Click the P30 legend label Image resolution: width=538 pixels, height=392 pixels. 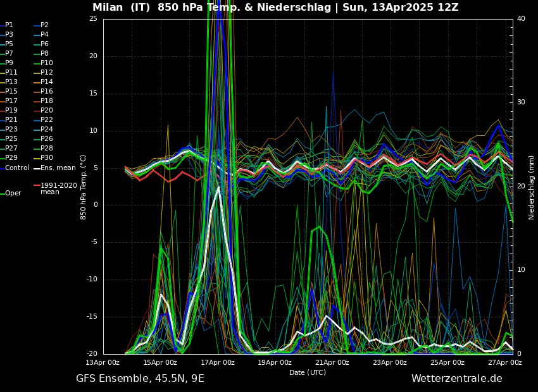point(46,158)
